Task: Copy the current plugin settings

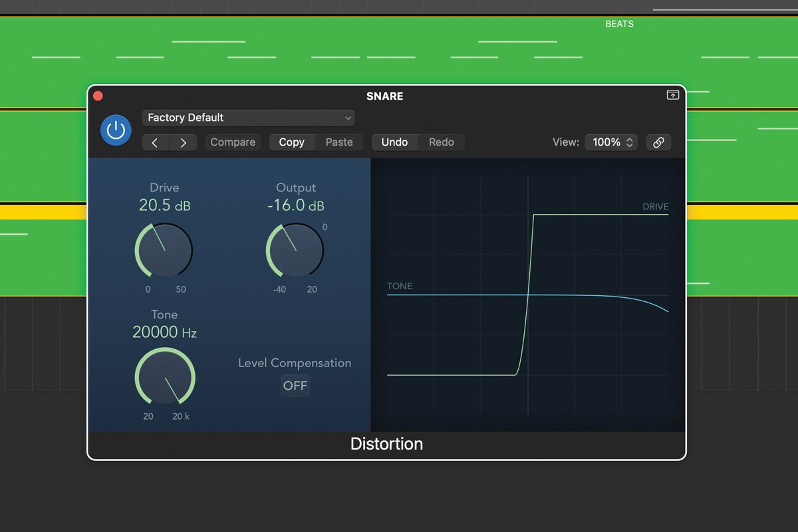Action: [x=291, y=142]
